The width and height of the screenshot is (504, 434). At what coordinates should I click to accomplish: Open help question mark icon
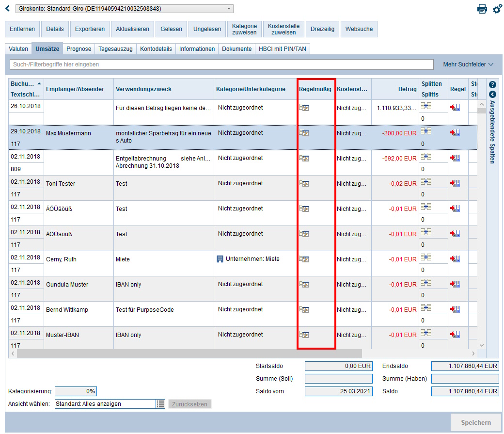492,84
